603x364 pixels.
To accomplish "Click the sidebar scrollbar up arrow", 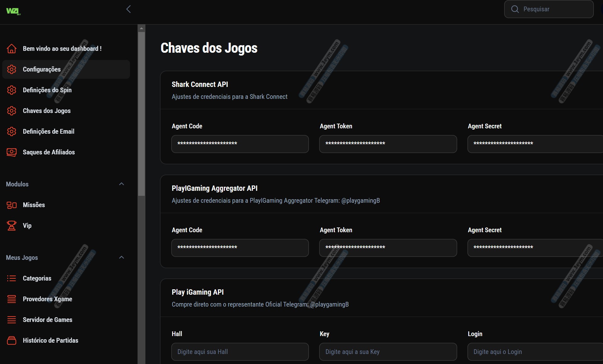I will pos(141,28).
